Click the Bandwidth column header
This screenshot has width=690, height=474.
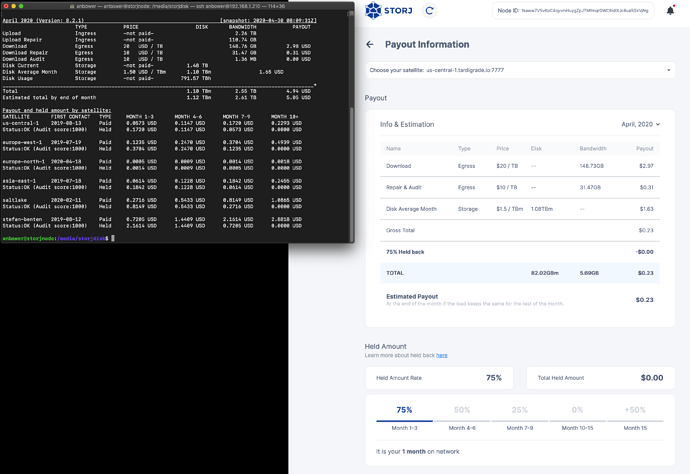tap(593, 149)
